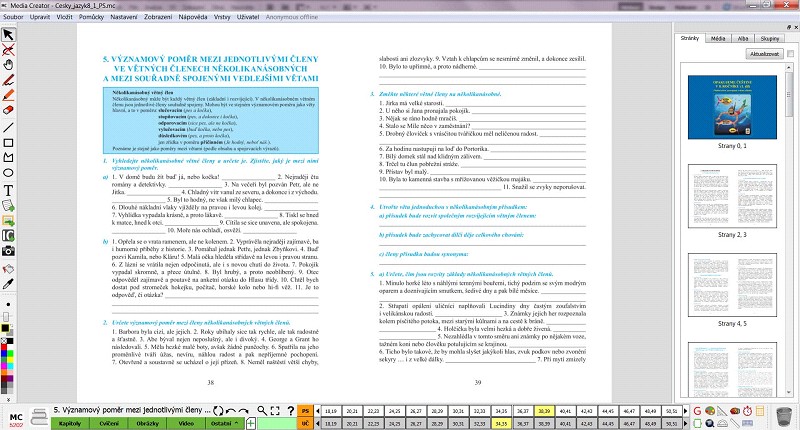The image size is (800, 430).
Task: Switch to the Alba tab
Action: click(743, 38)
